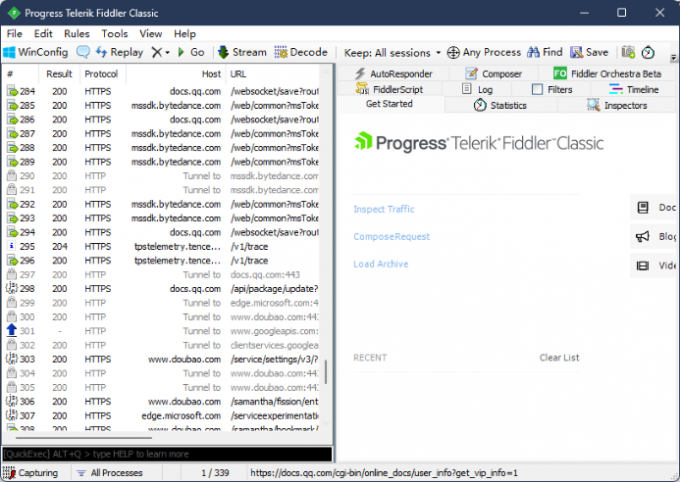Open the Rules menu
This screenshot has height=482, width=680.
77,34
